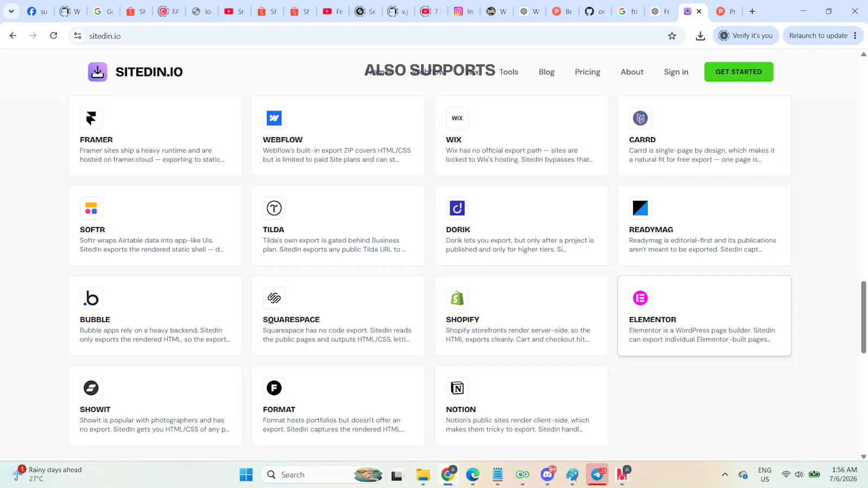
Task: Click the BUBBLE card title
Action: [x=95, y=320]
